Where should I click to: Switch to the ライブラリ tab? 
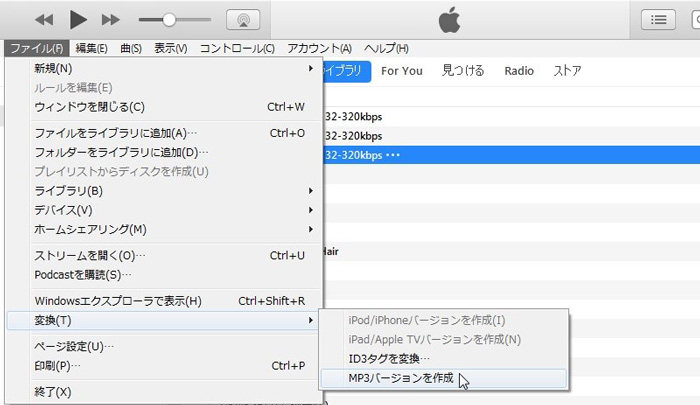346,71
